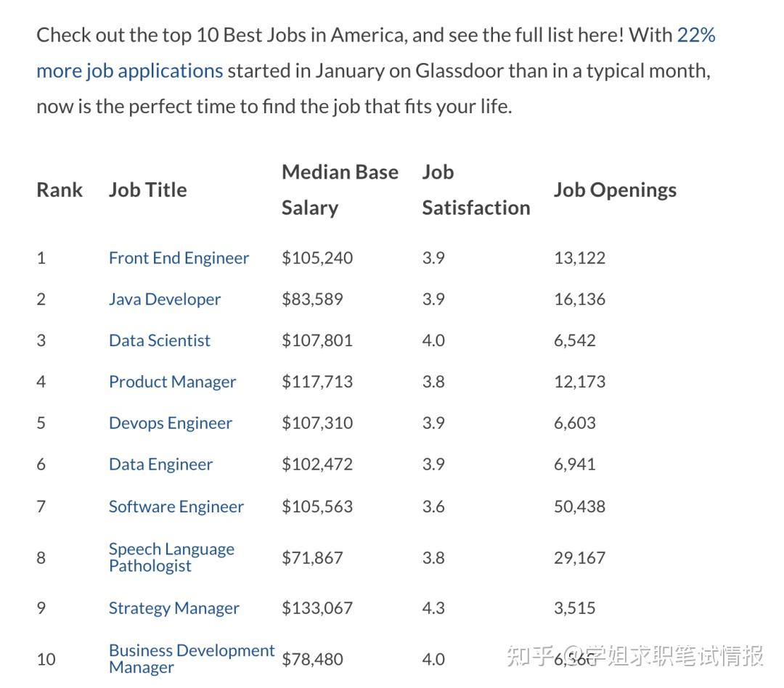Open the Java Developer job link

click(165, 300)
